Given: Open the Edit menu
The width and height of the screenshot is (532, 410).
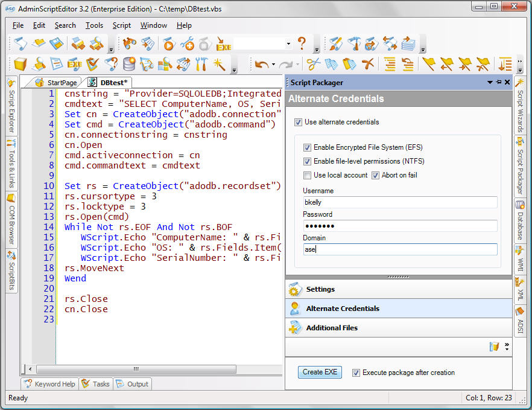Looking at the screenshot, I should coord(39,25).
